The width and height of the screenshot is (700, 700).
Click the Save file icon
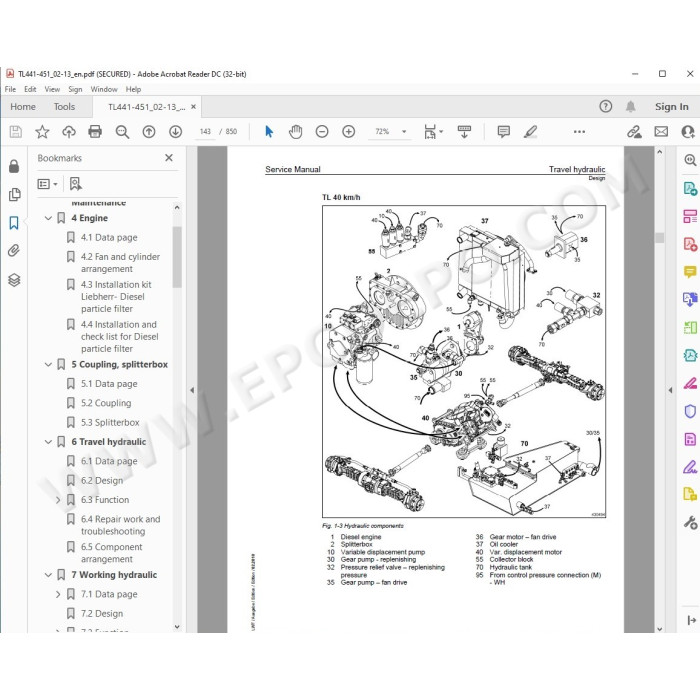coord(16,132)
